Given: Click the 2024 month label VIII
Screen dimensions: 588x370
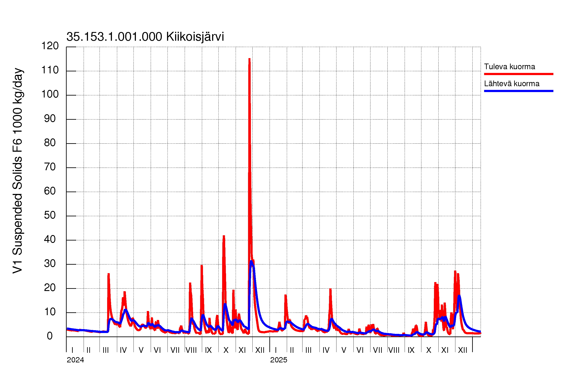Looking at the screenshot, I should pyautogui.click(x=191, y=350).
